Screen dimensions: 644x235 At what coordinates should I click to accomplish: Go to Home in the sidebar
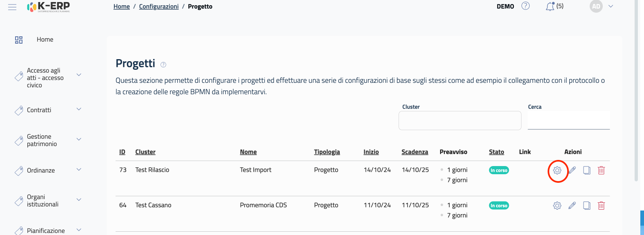click(x=45, y=40)
